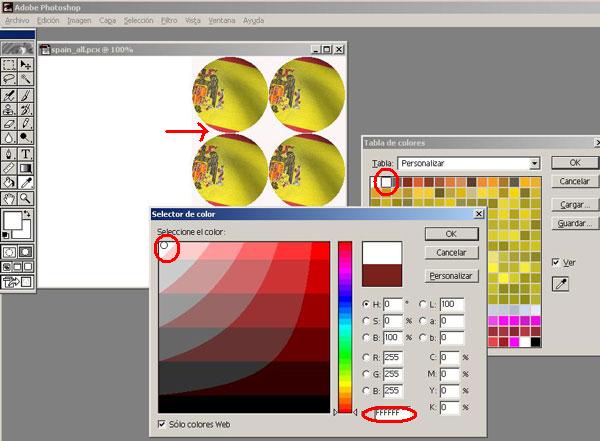Click the Personalizar button

pyautogui.click(x=452, y=276)
